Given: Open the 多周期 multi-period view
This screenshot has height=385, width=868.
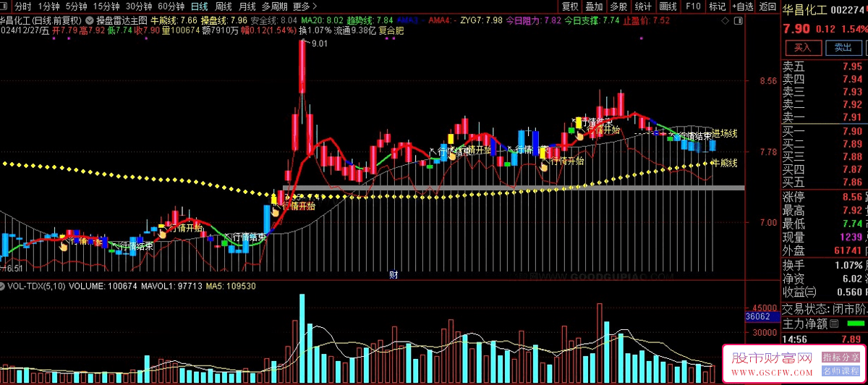Looking at the screenshot, I should [275, 7].
